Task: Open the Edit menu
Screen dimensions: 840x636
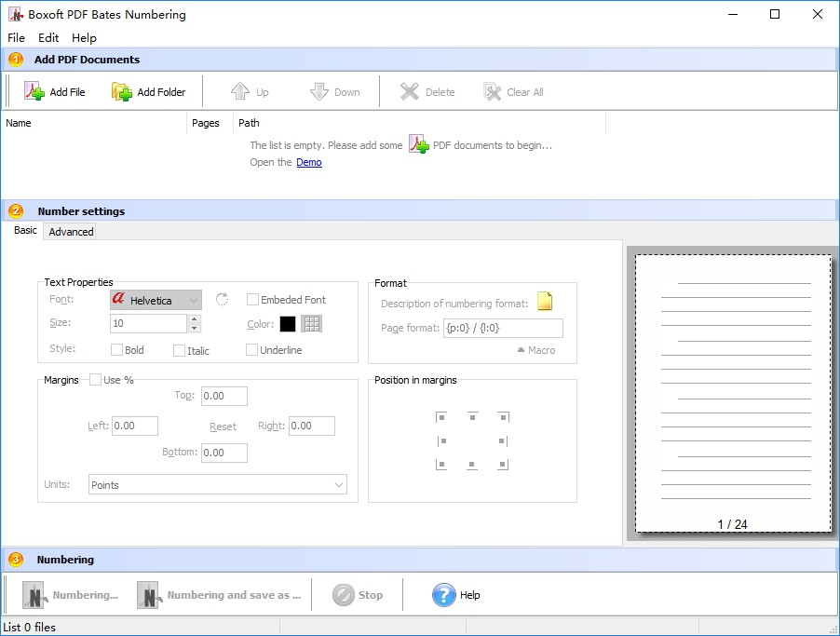Action: point(48,38)
